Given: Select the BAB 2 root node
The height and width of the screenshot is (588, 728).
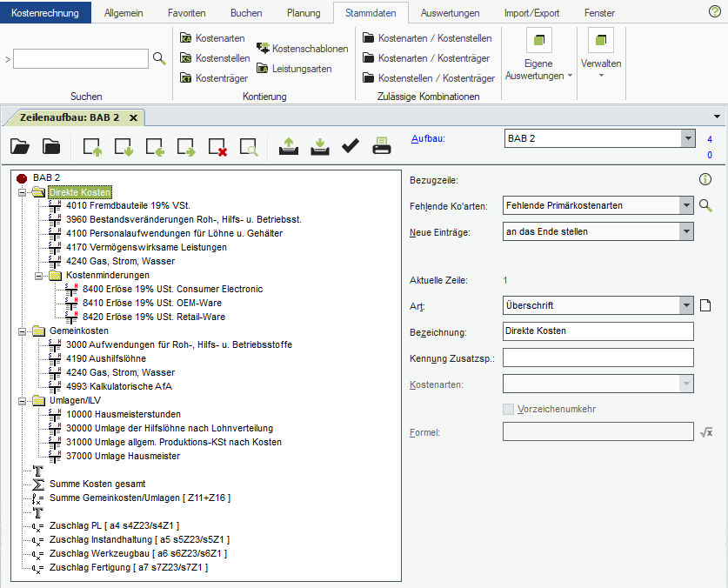Looking at the screenshot, I should pos(46,178).
